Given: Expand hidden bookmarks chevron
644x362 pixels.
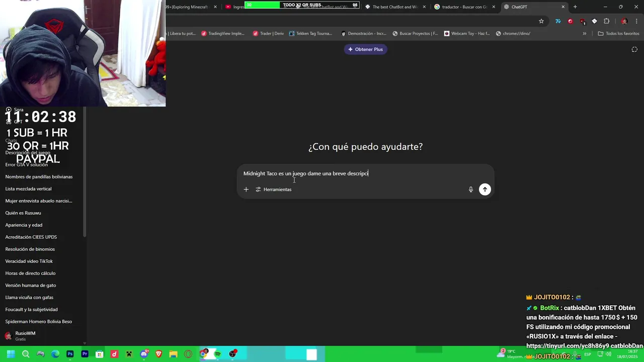Looking at the screenshot, I should click(x=584, y=34).
